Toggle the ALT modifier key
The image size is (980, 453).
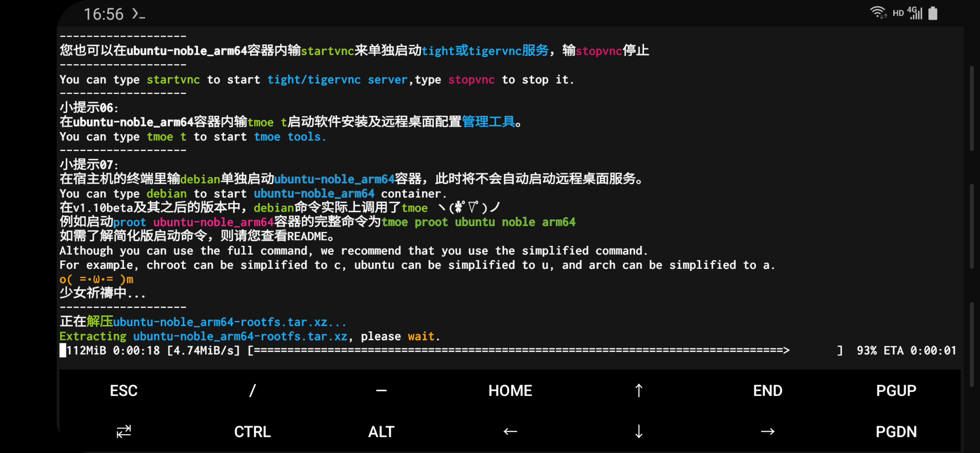381,432
